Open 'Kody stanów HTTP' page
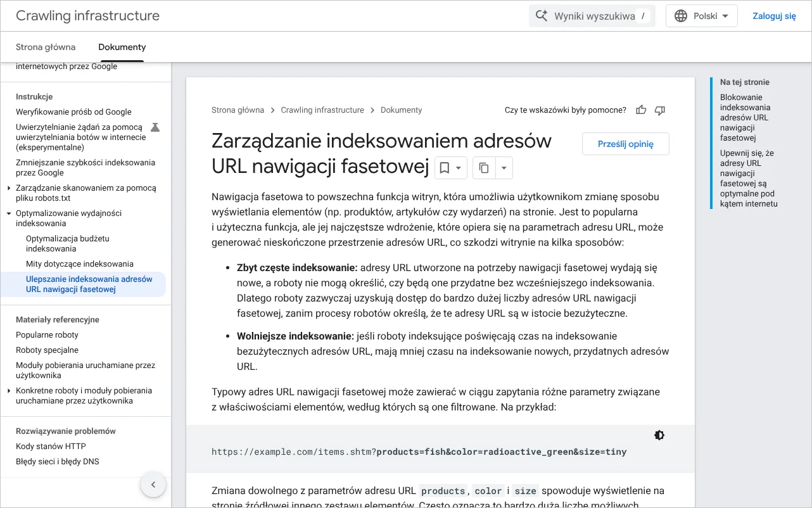Viewport: 812px width, 508px height. (x=51, y=447)
